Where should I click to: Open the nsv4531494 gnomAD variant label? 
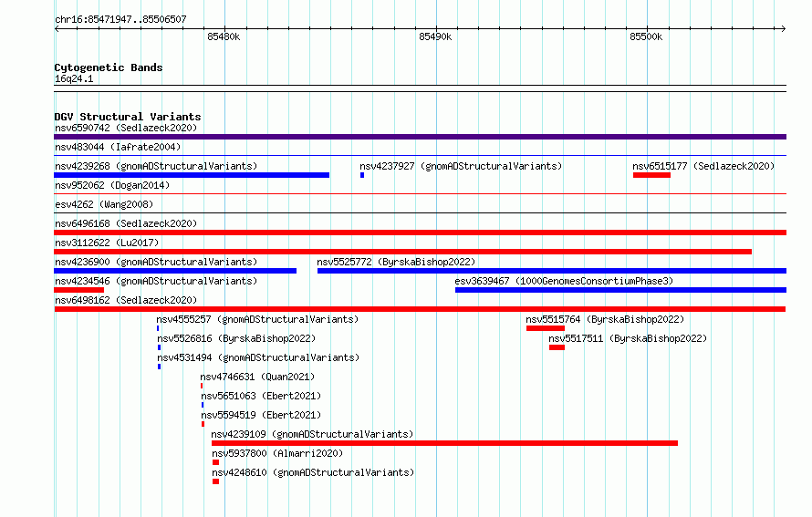pyautogui.click(x=258, y=357)
